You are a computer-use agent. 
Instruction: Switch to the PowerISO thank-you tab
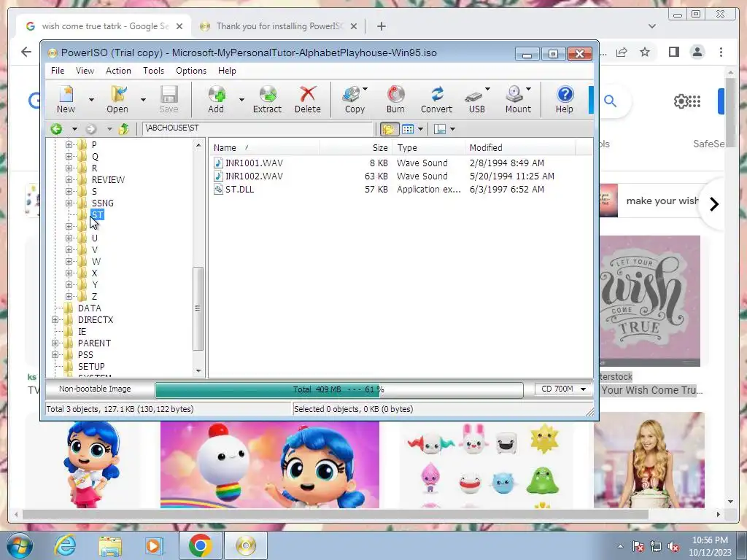(x=279, y=26)
